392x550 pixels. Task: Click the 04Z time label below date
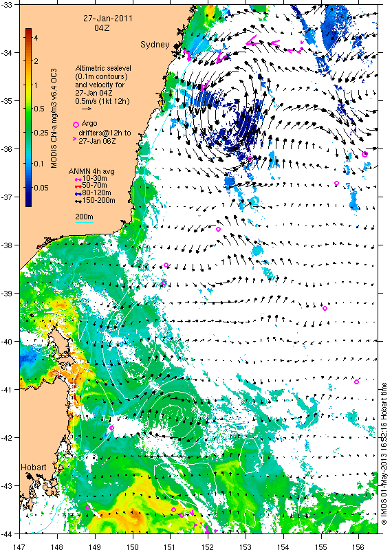(102, 27)
